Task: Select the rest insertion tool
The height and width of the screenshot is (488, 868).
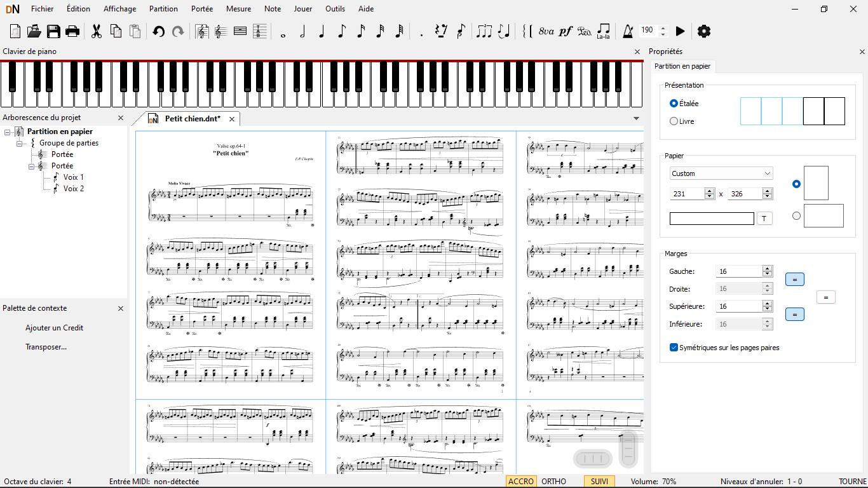Action: [441, 31]
